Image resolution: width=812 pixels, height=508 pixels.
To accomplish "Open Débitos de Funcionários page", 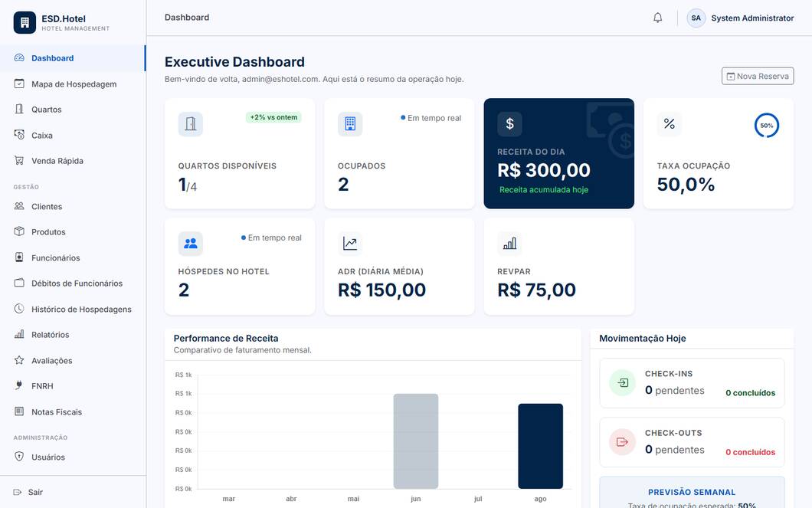I will [73, 283].
